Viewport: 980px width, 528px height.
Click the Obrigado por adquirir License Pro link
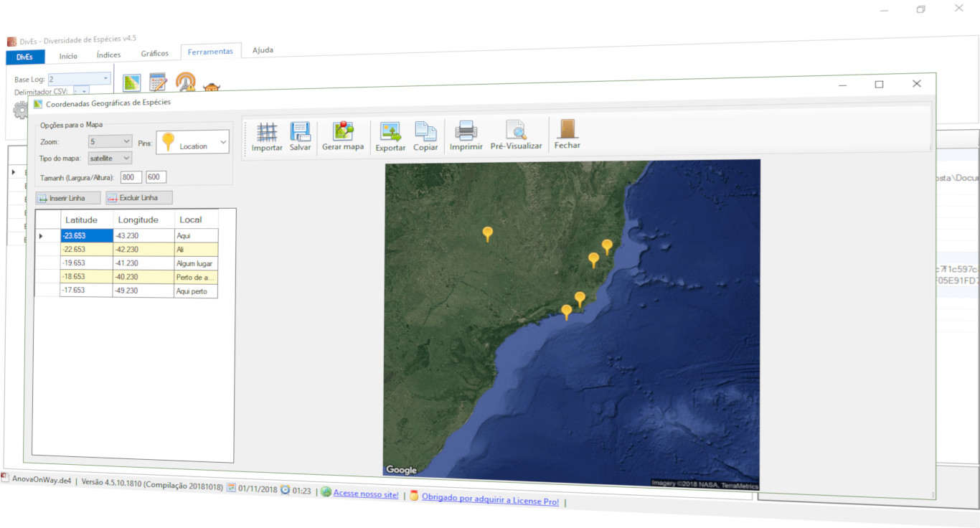[x=490, y=499]
